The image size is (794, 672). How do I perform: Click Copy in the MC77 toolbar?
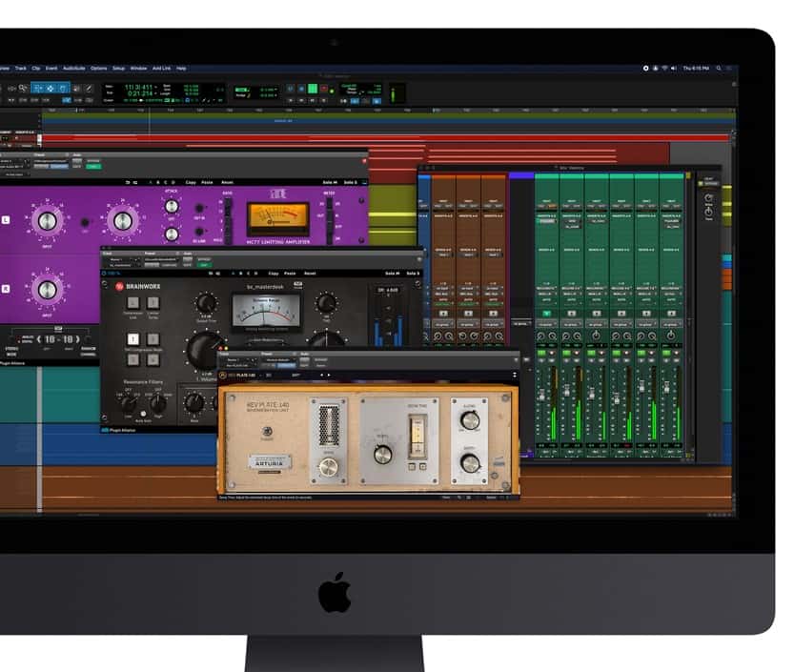(191, 182)
